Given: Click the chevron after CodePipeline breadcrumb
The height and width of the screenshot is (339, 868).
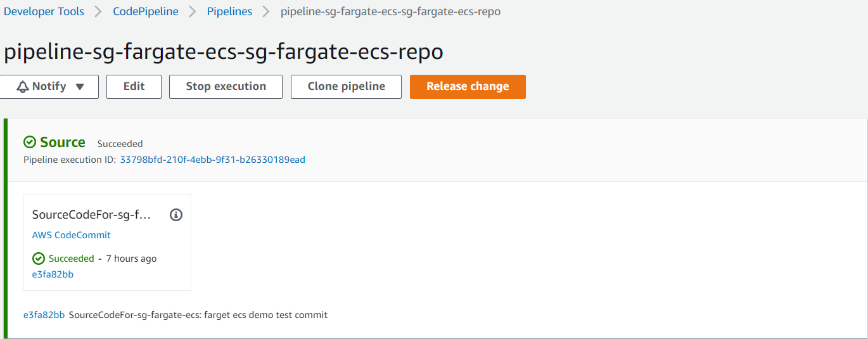Looking at the screenshot, I should [x=193, y=12].
